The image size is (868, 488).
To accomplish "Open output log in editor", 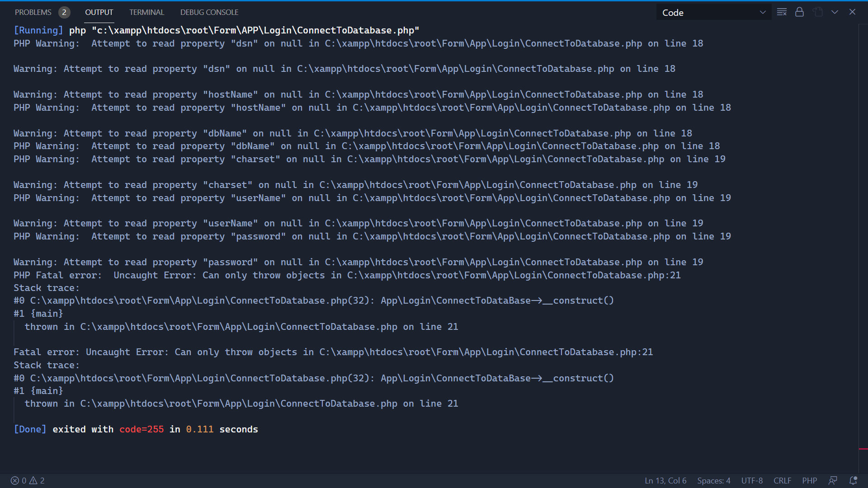I will tap(817, 12).
